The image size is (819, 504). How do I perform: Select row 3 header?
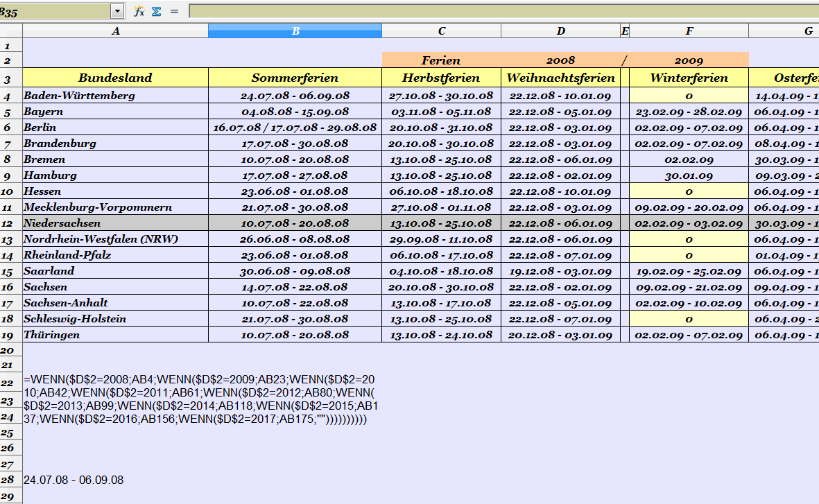pos(11,79)
